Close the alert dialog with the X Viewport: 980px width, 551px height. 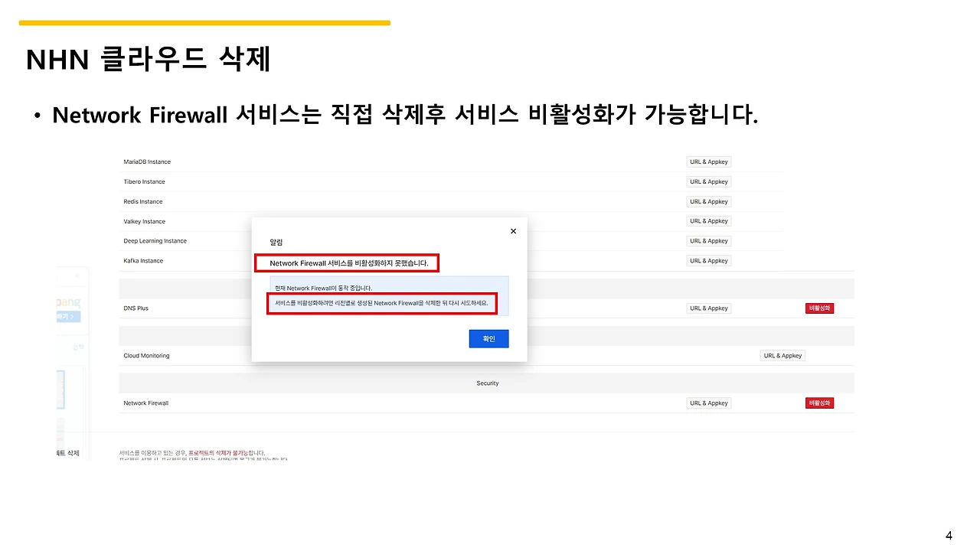point(513,231)
